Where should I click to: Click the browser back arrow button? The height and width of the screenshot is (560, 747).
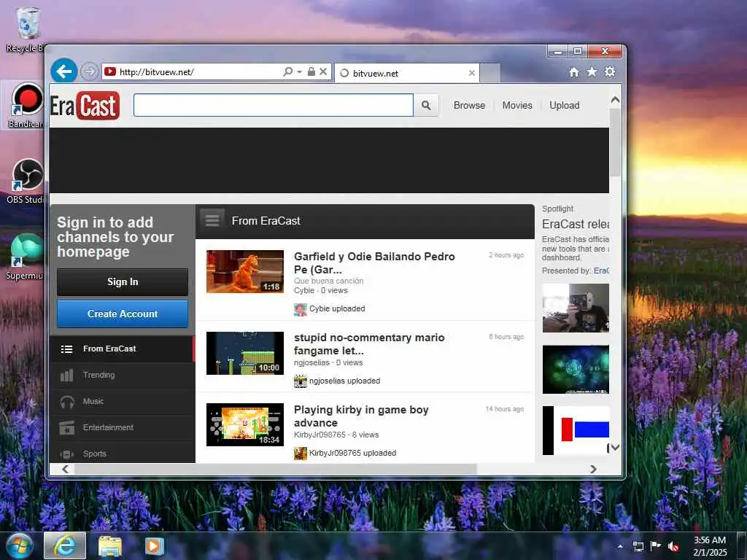pos(64,71)
